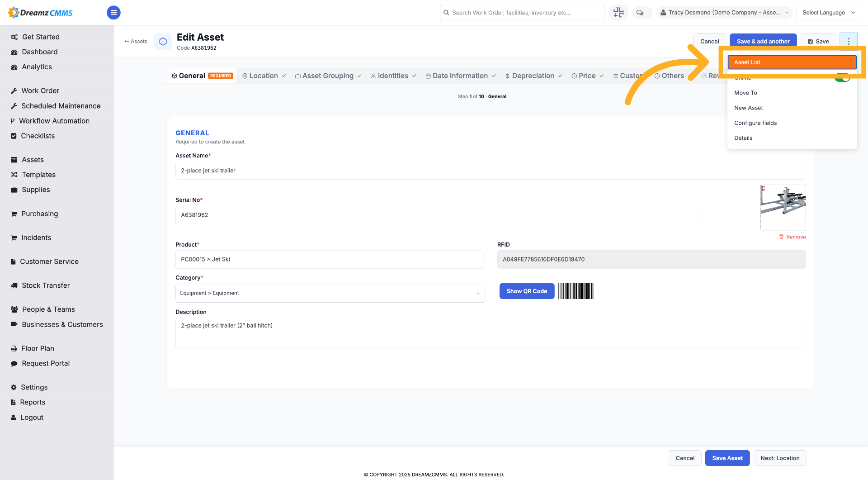This screenshot has height=480, width=868.
Task: Click the Show QR Code button
Action: tap(527, 291)
